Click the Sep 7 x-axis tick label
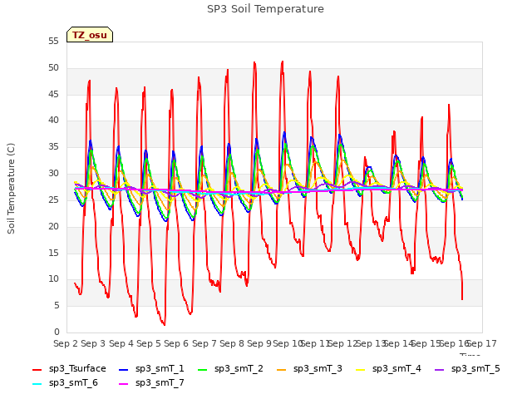The height and width of the screenshot is (399, 532). [x=204, y=343]
